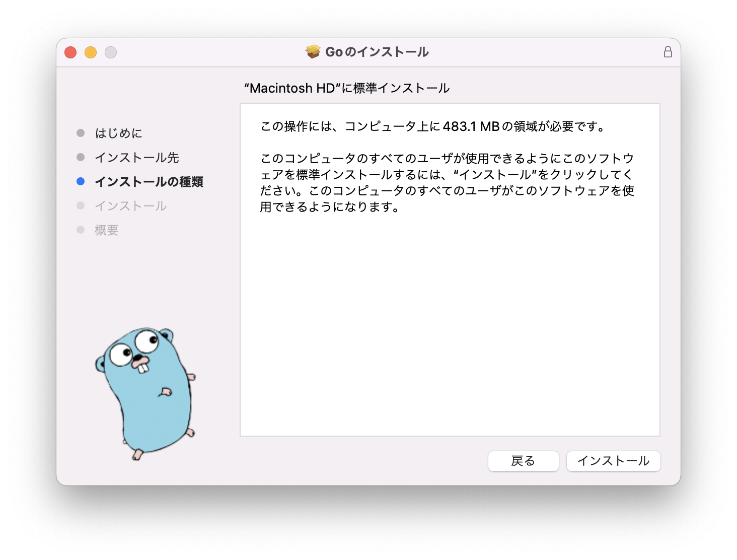737x560 pixels.
Task: Click the dimmed インストール step label
Action: pyautogui.click(x=130, y=205)
